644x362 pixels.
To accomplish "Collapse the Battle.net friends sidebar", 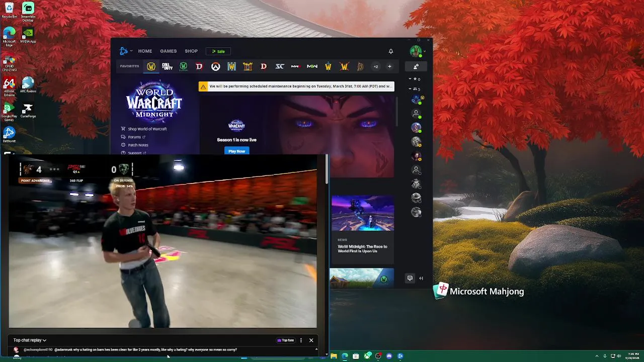I will tap(421, 278).
